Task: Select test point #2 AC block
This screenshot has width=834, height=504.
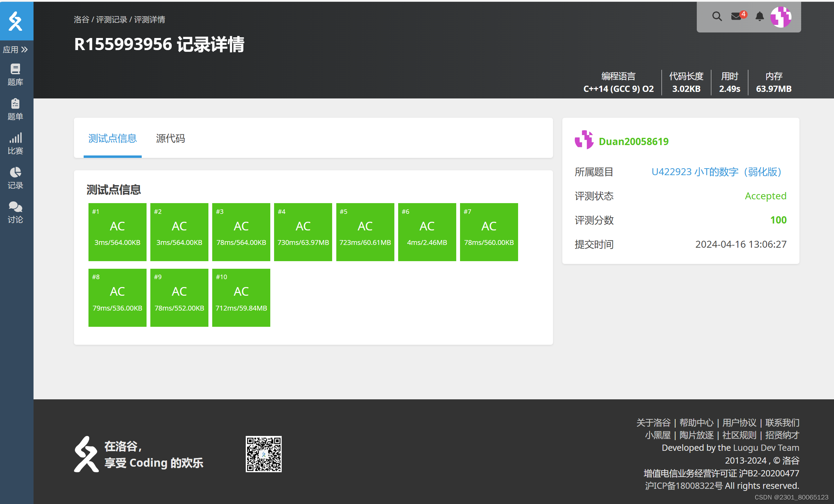Action: coord(179,232)
